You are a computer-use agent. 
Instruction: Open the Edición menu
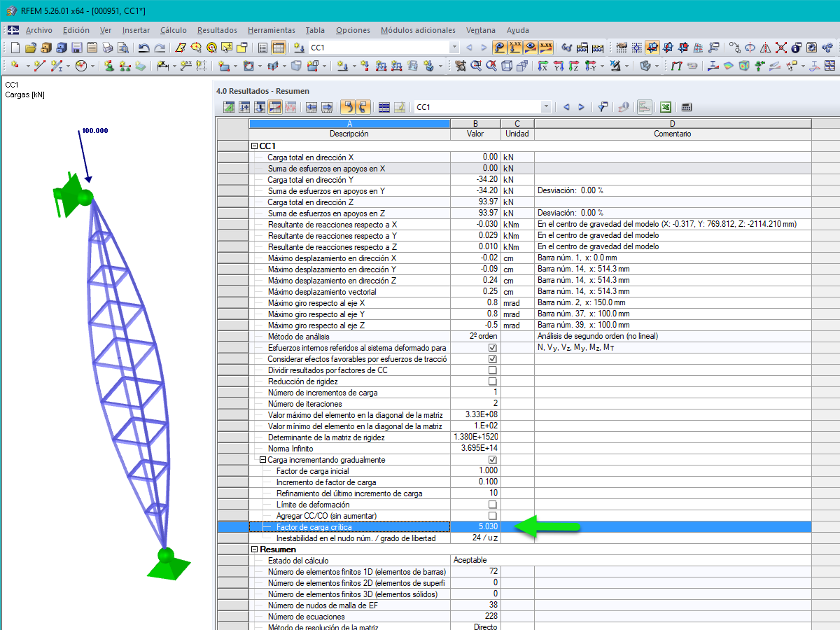click(76, 30)
